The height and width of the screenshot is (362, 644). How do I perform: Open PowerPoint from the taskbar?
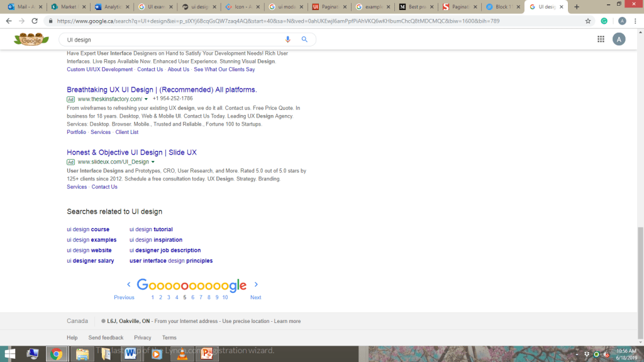point(206,354)
